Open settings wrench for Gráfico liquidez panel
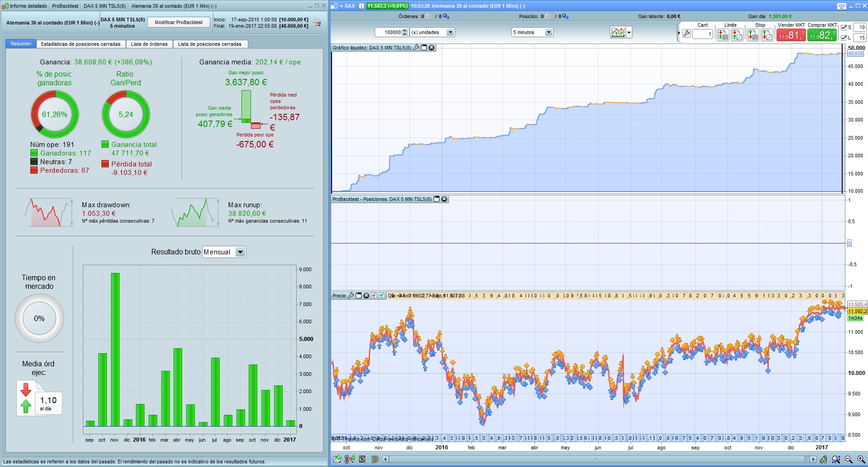Viewport: 868px width, 467px height. [416, 48]
